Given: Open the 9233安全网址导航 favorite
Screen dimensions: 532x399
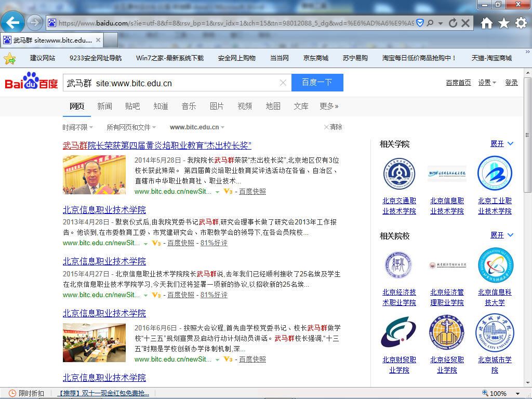Looking at the screenshot, I should pyautogui.click(x=96, y=58).
